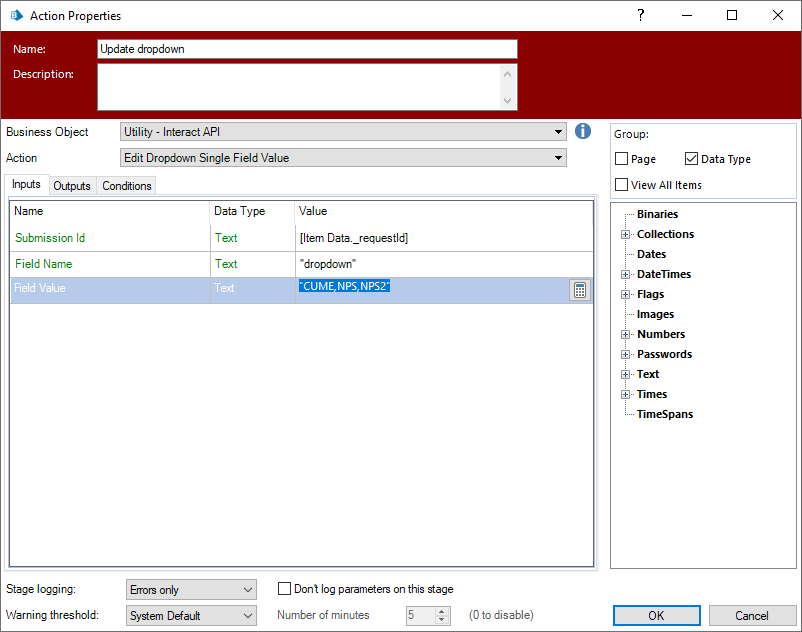Focus the Description text area
The width and height of the screenshot is (802, 632).
point(307,87)
